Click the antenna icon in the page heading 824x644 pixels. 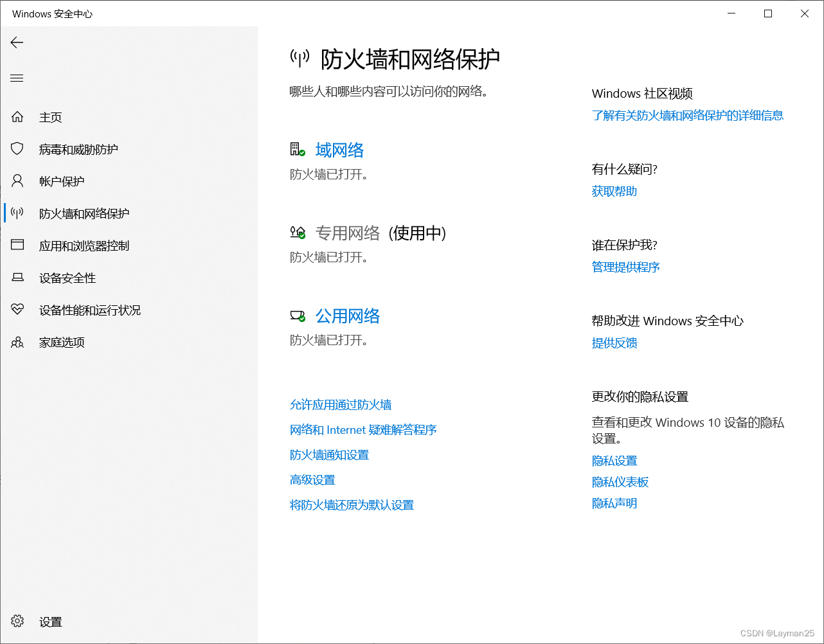(300, 58)
